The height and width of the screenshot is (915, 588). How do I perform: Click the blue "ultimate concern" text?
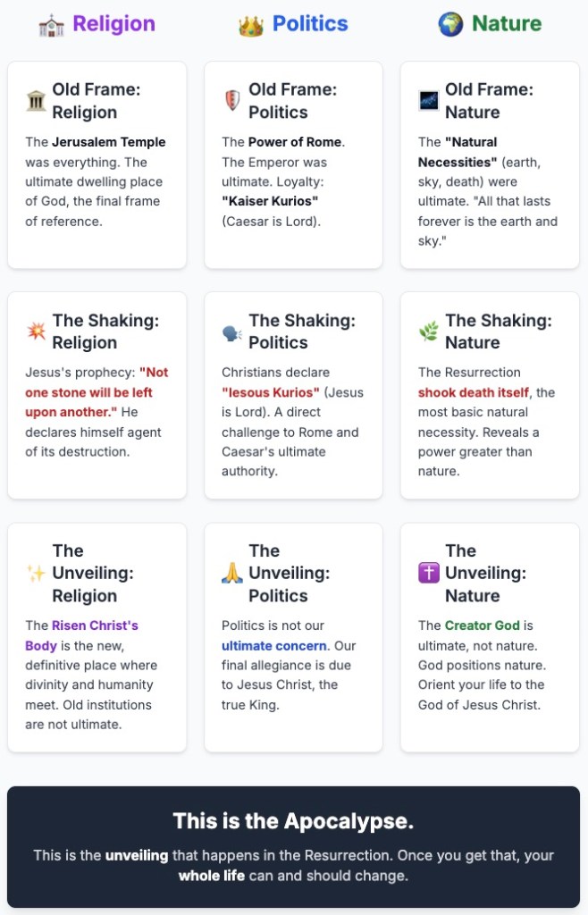pos(274,645)
